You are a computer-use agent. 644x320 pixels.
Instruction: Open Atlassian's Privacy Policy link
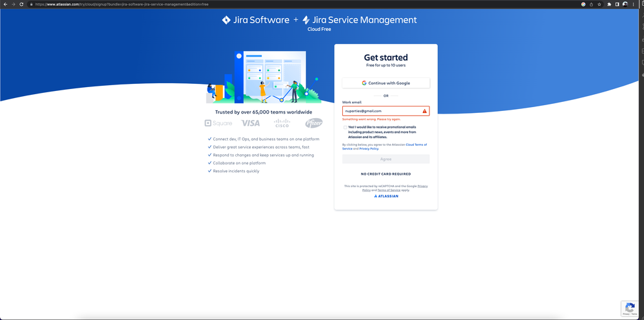point(369,148)
